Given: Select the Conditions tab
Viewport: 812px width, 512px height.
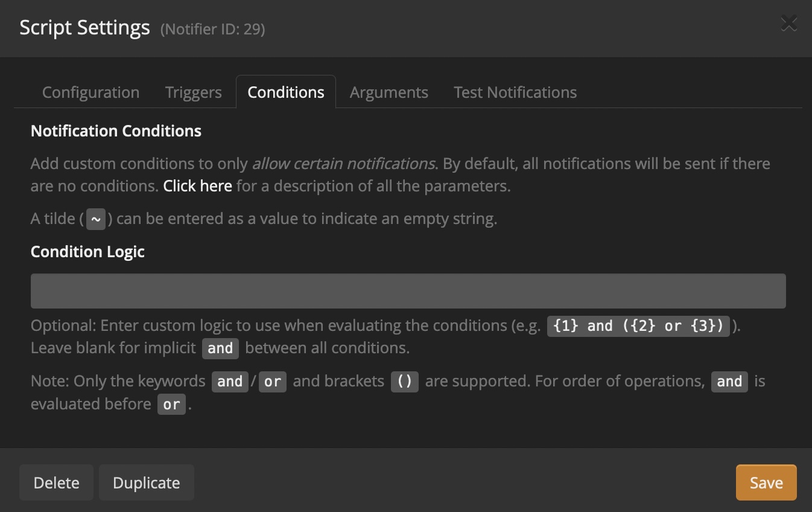Looking at the screenshot, I should [285, 92].
